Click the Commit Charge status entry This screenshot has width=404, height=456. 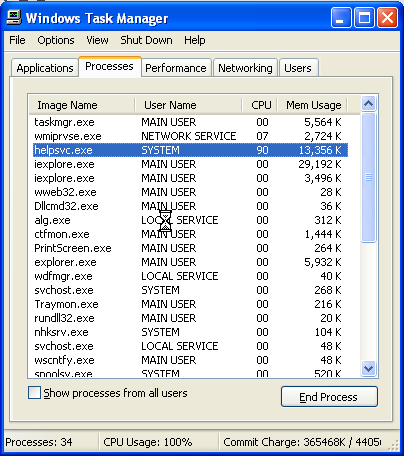point(302,442)
